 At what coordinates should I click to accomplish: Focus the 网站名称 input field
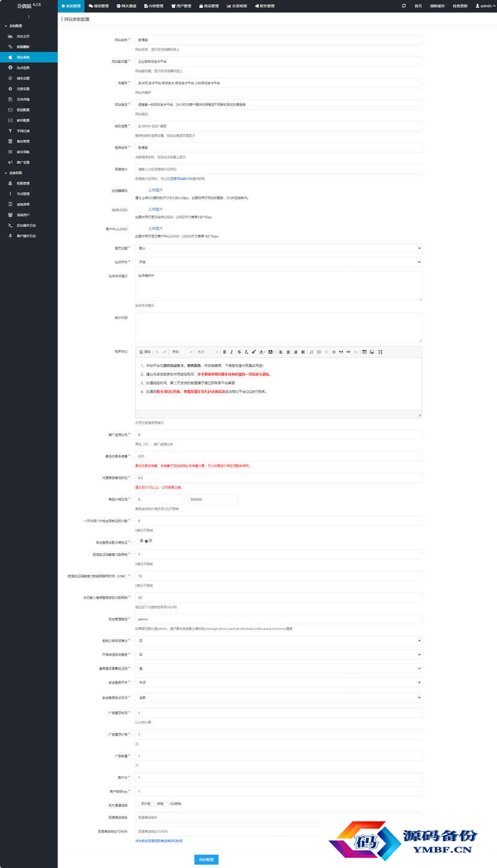(x=279, y=40)
